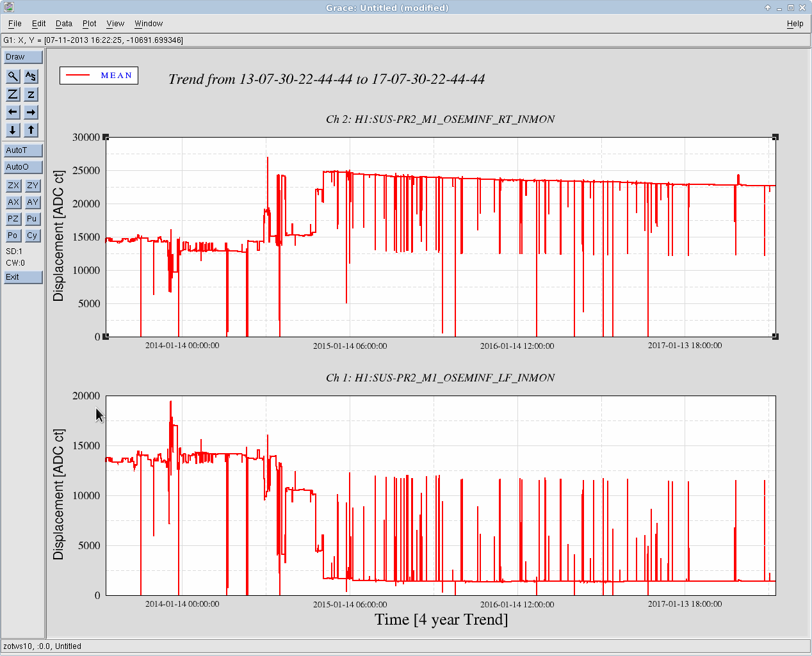Open the Data menu

(64, 24)
